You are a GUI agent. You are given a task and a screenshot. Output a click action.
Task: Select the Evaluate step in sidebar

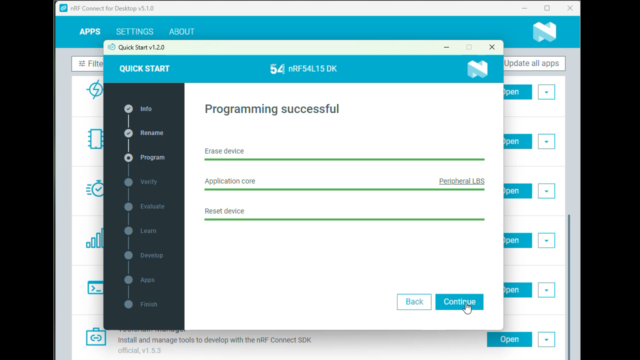[144, 207]
